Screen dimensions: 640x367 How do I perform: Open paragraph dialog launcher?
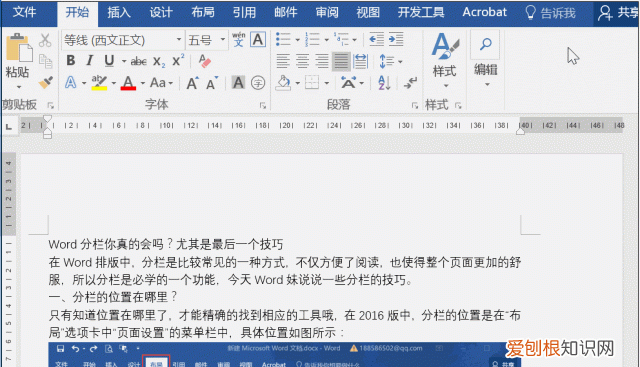415,106
